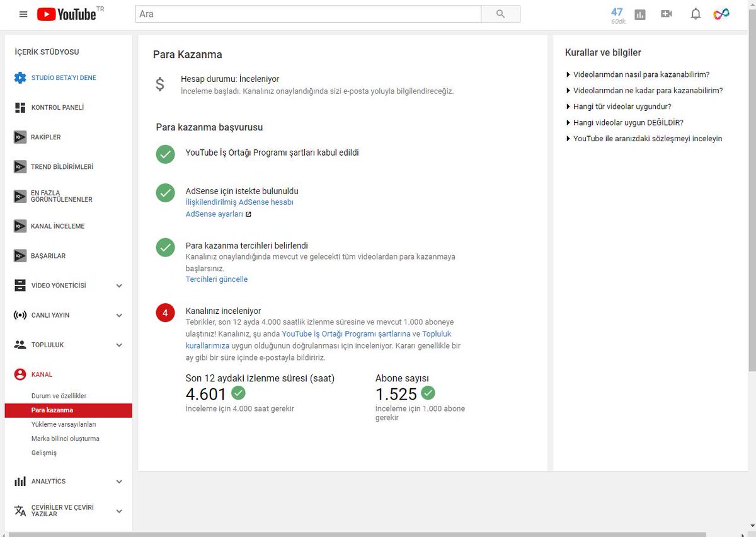756x537 pixels.
Task: Click the green check next to 1.525
Action: point(428,393)
